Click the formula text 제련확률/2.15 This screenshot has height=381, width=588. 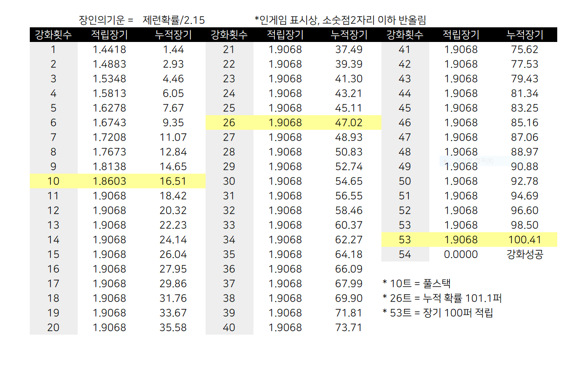coord(173,20)
